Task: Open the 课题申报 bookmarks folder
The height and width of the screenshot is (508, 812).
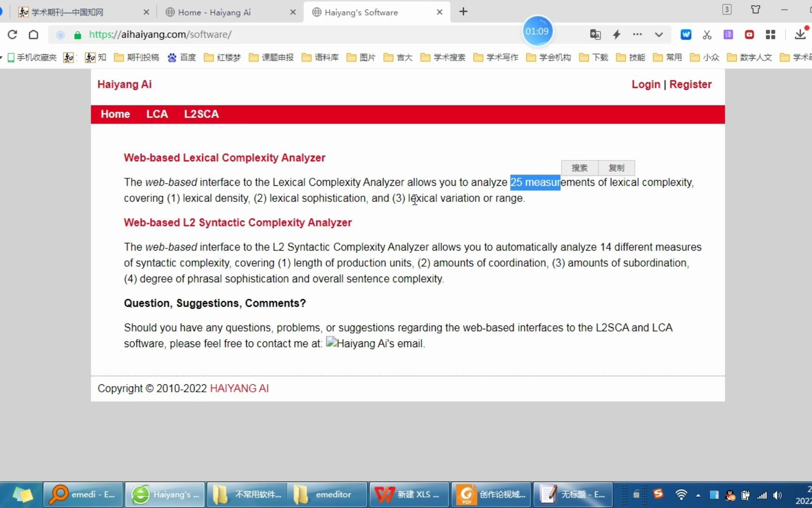Action: [271, 57]
